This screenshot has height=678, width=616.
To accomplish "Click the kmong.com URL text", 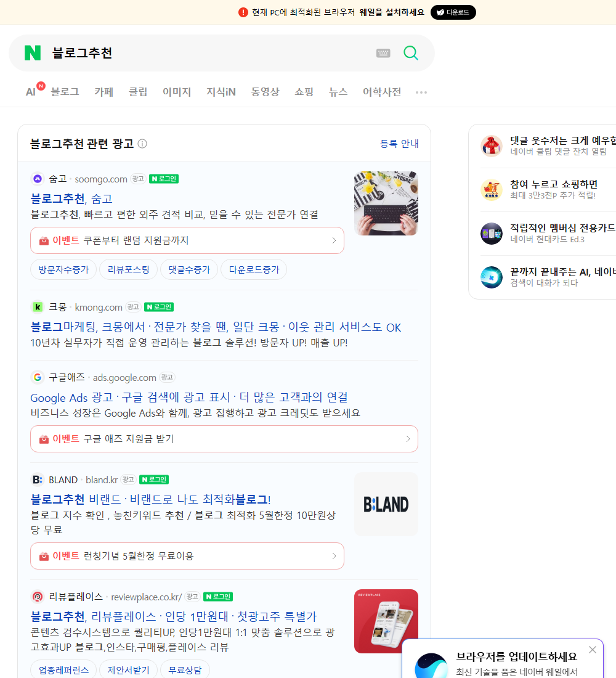I will (99, 308).
